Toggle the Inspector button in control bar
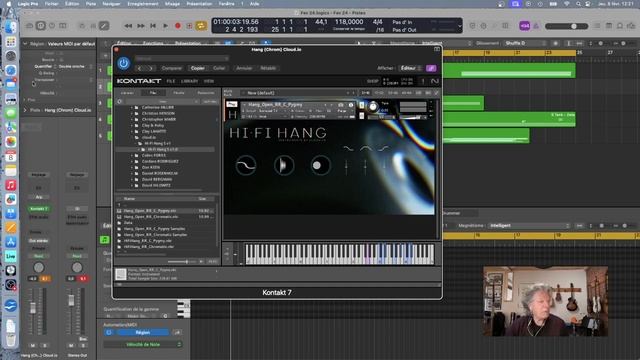The height and width of the screenshot is (360, 640). (40, 26)
